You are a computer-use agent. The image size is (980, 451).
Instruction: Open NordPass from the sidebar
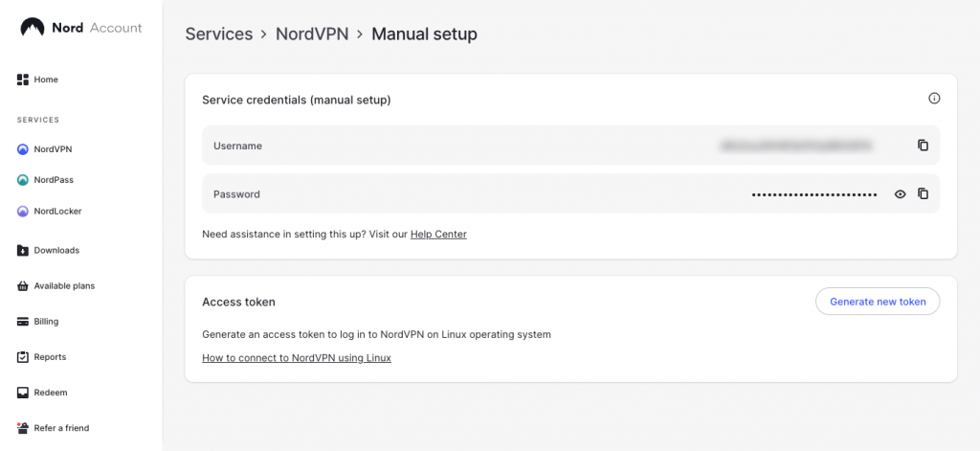point(54,180)
